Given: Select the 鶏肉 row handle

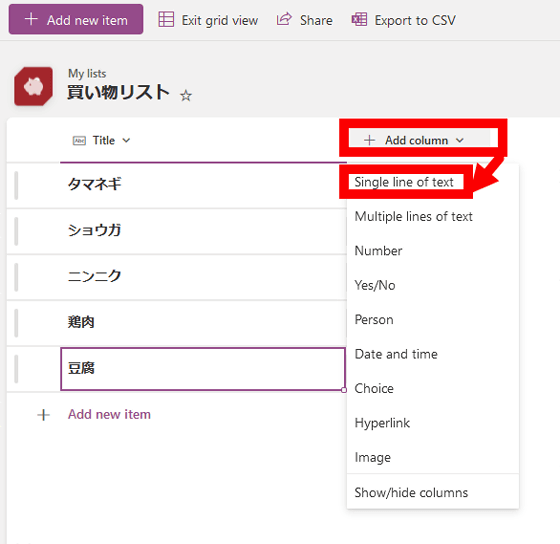Looking at the screenshot, I should click(x=16, y=323).
